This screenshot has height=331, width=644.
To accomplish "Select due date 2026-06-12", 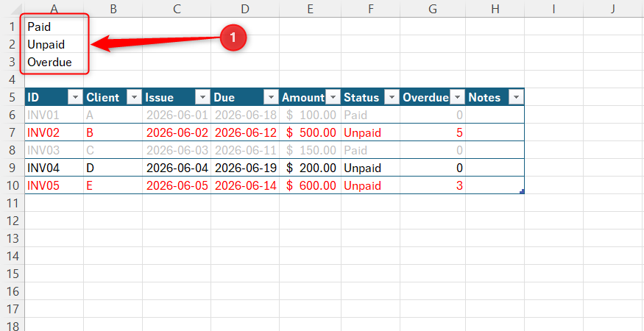I will coord(245,132).
